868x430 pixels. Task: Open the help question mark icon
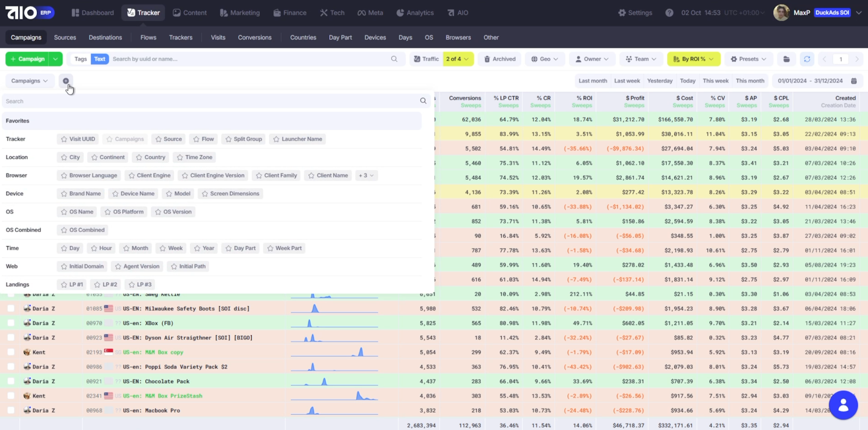coord(669,12)
